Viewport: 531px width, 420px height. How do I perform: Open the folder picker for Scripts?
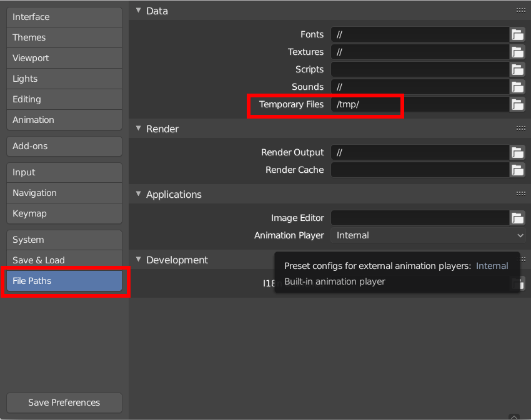click(x=517, y=69)
